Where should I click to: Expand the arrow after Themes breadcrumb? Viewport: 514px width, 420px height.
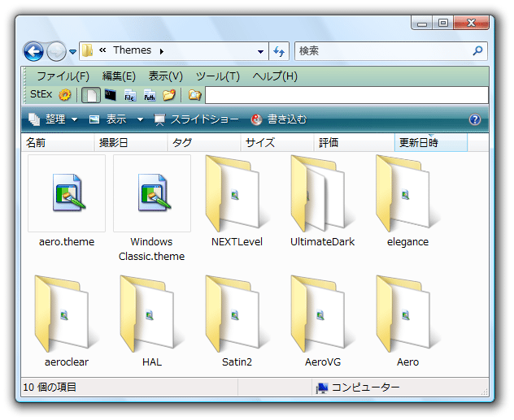coord(162,51)
